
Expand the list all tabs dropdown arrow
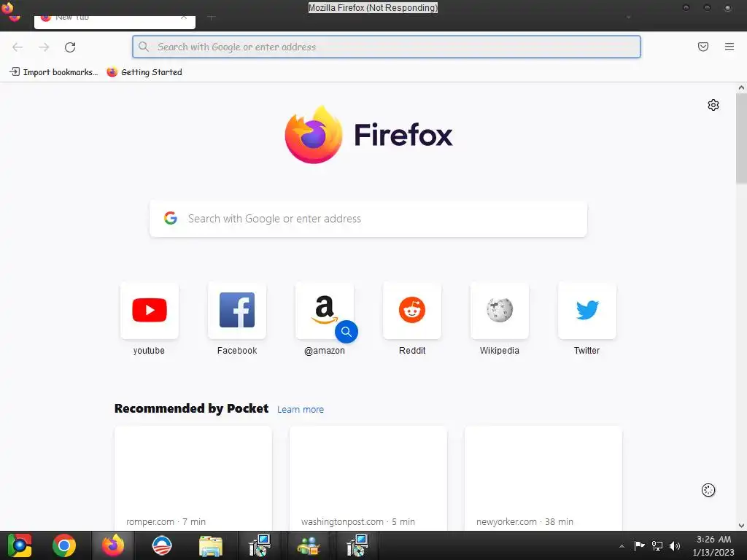click(x=628, y=17)
